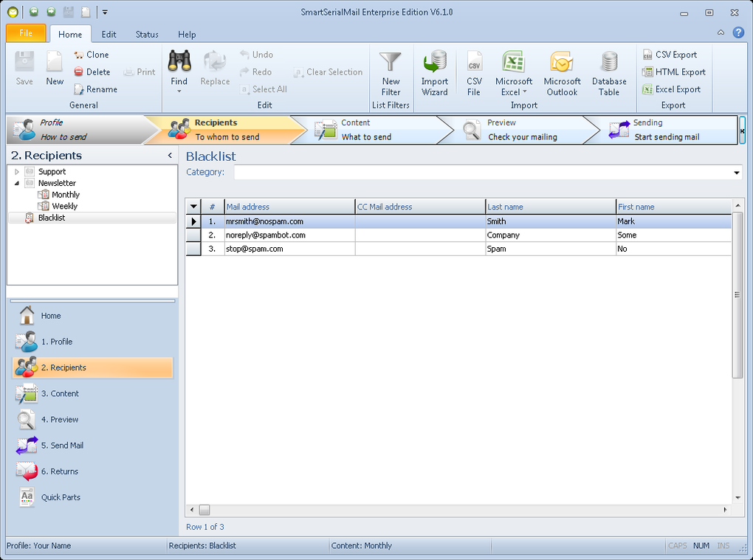
Task: Click the mrsmith@nospam.com cell
Action: (289, 221)
